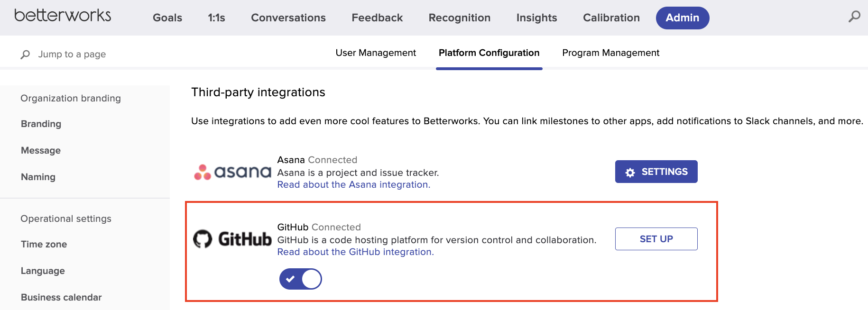The width and height of the screenshot is (868, 310).
Task: Open Branding in the sidebar
Action: tap(41, 124)
